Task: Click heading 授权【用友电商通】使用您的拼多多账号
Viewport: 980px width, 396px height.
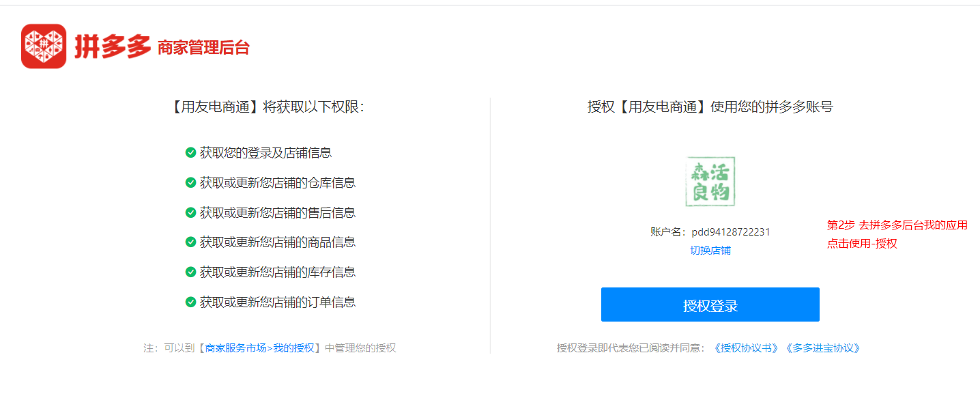Action: (x=710, y=107)
